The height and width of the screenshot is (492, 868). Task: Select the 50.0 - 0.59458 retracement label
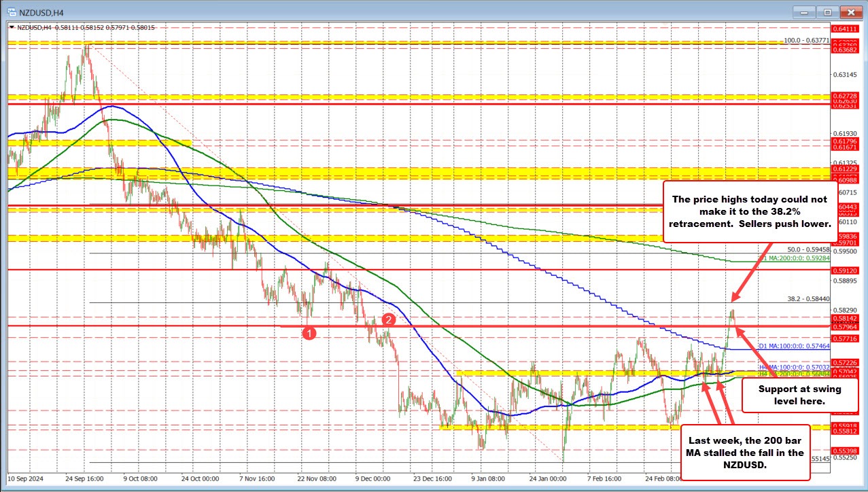(808, 249)
